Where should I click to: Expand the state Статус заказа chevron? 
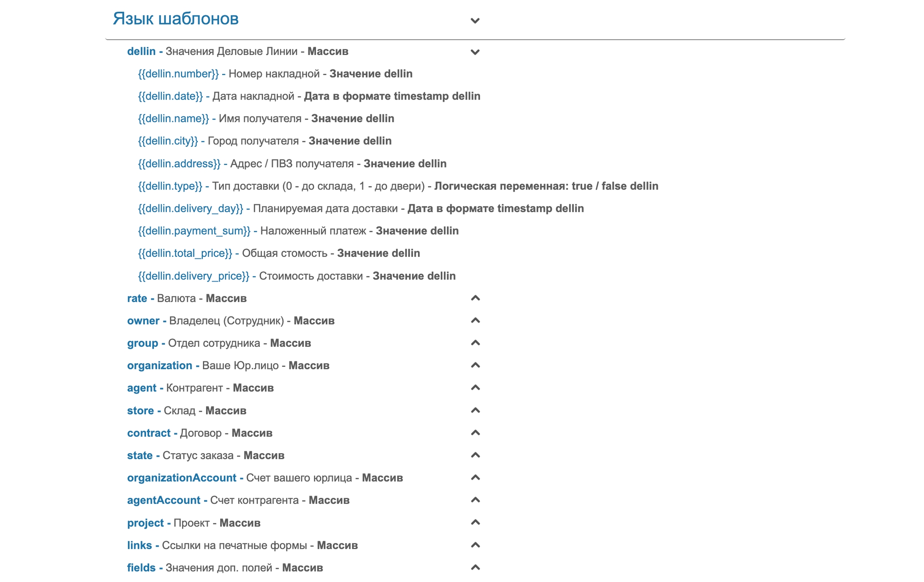(475, 456)
